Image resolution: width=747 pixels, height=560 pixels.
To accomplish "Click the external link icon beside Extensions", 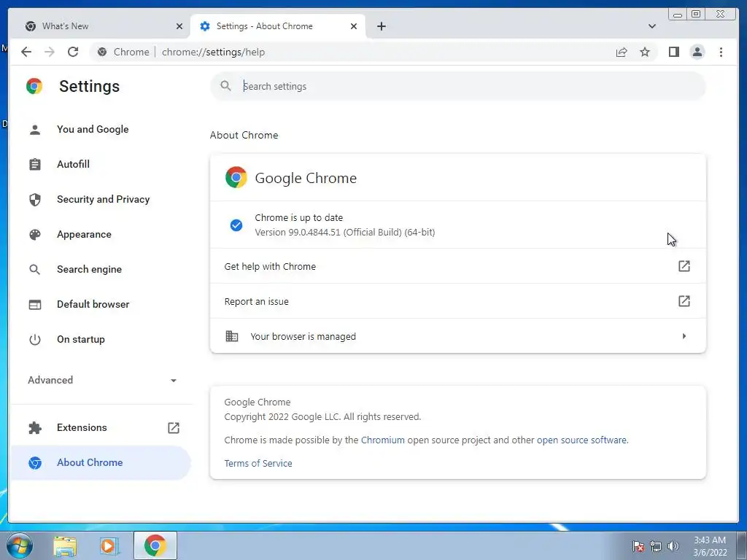I will tap(174, 427).
